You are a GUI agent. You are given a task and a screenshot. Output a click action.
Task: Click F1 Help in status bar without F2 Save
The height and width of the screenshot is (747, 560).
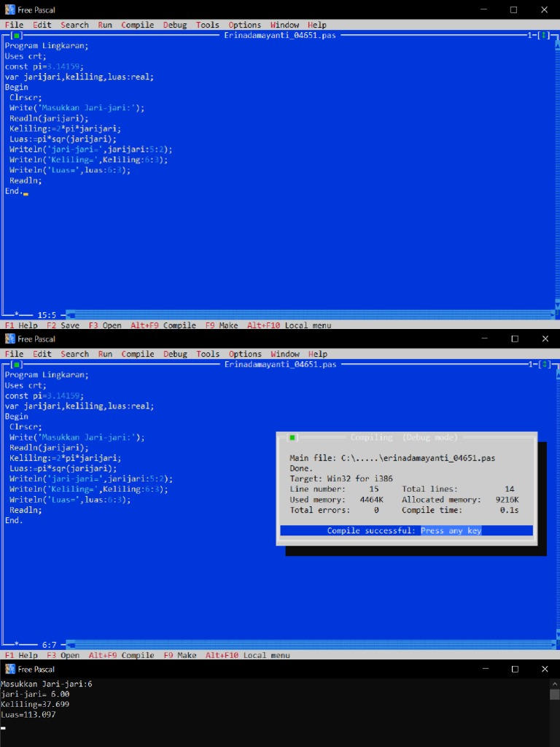click(x=21, y=656)
